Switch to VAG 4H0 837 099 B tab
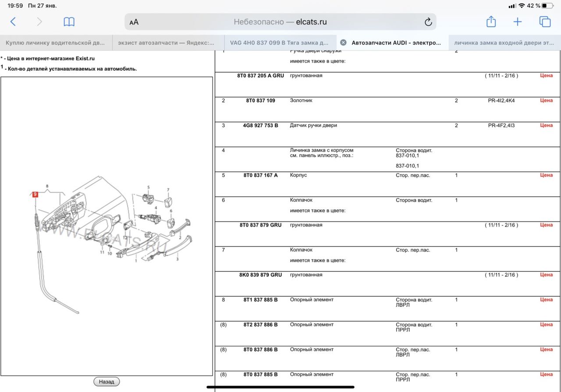Screen dimensions: 561x392 280,43
